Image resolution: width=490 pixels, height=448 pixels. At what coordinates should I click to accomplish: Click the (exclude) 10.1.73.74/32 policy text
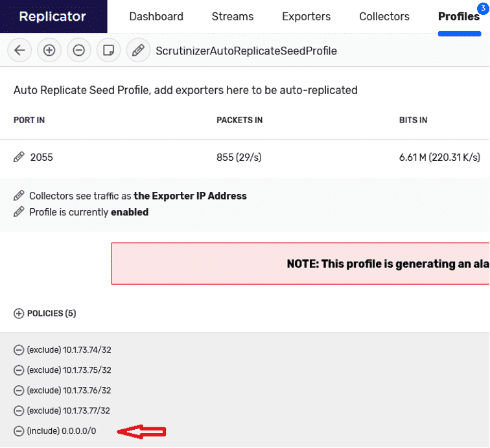point(69,350)
